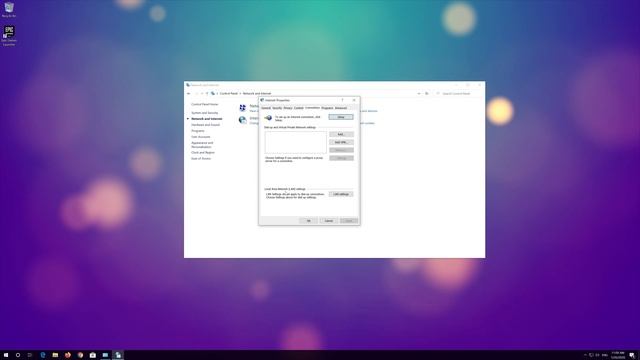This screenshot has height=360, width=640.
Task: Open Appearance and Personalization category
Action: point(202,145)
